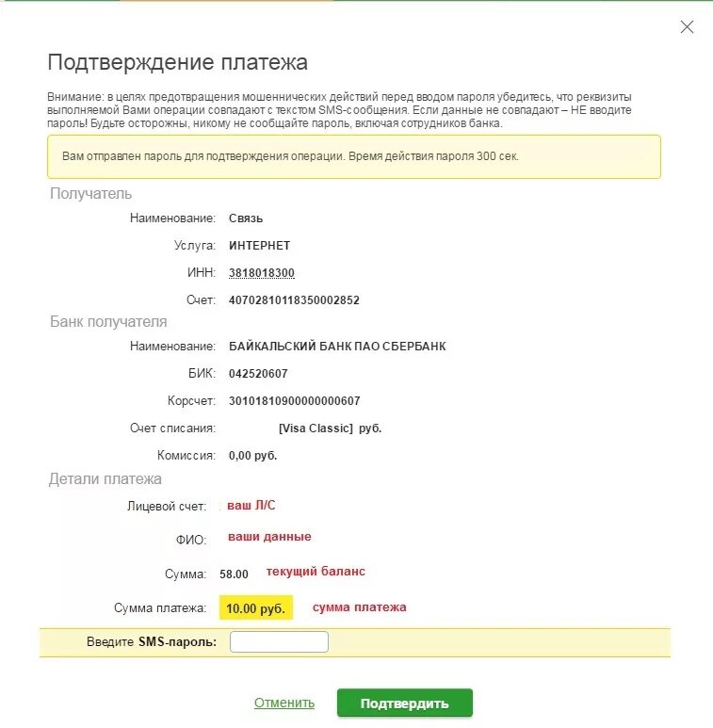
Task: Click the service value ИНТЕРНЕТ
Action: 259,245
